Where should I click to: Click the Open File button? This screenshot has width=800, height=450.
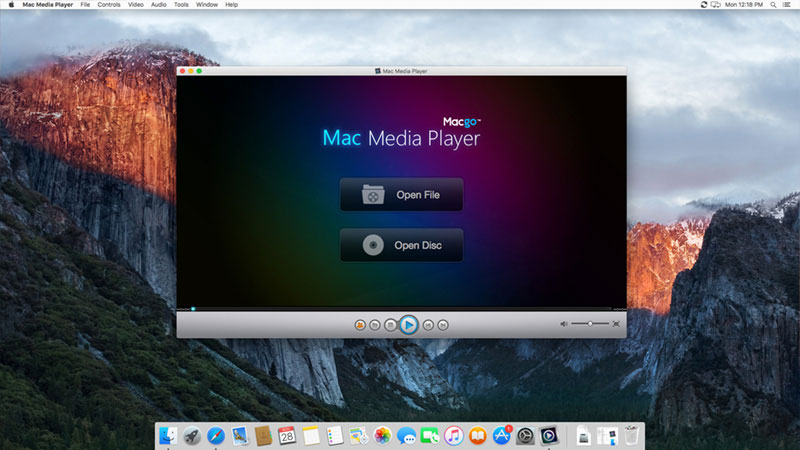coord(402,194)
